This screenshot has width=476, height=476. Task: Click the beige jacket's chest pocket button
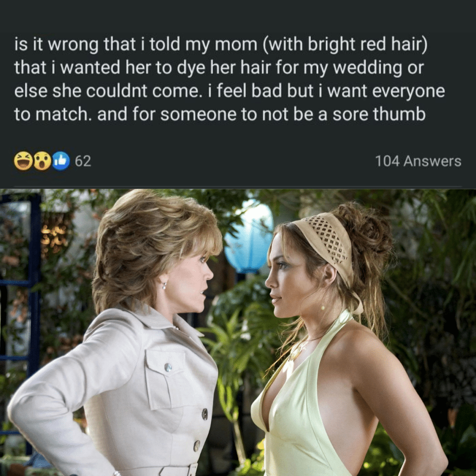point(168,368)
